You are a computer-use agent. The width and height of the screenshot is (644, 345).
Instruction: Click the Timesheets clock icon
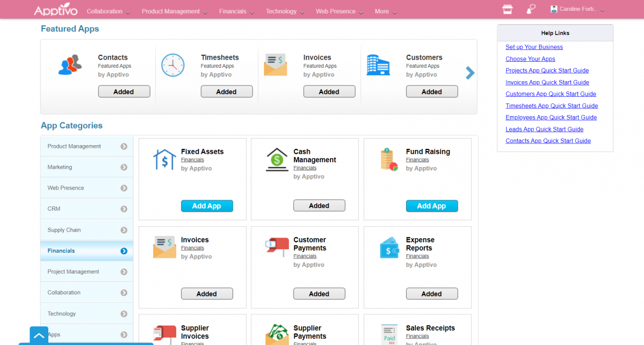pos(172,65)
